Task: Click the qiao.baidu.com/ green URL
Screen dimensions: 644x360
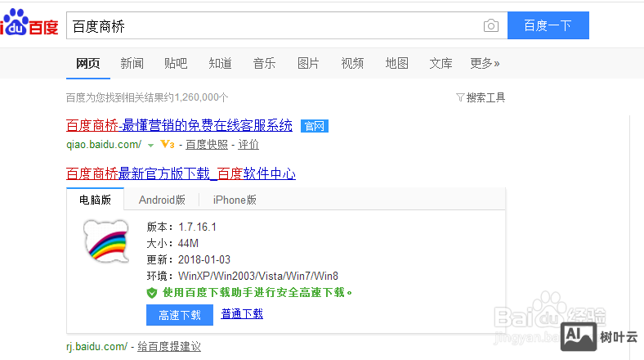Action: [x=104, y=145]
